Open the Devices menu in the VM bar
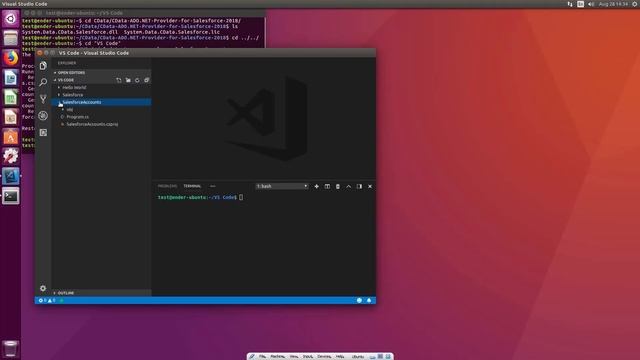The height and width of the screenshot is (360, 640). (x=324, y=356)
